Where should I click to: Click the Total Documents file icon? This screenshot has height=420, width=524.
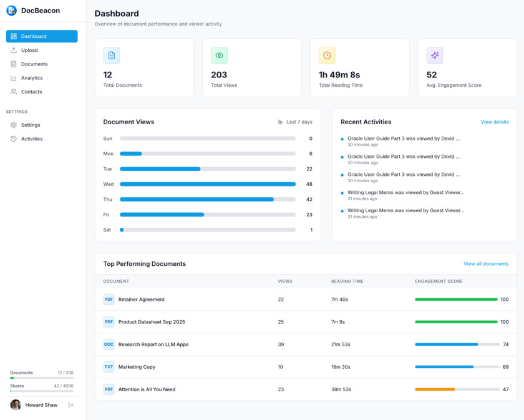(112, 56)
